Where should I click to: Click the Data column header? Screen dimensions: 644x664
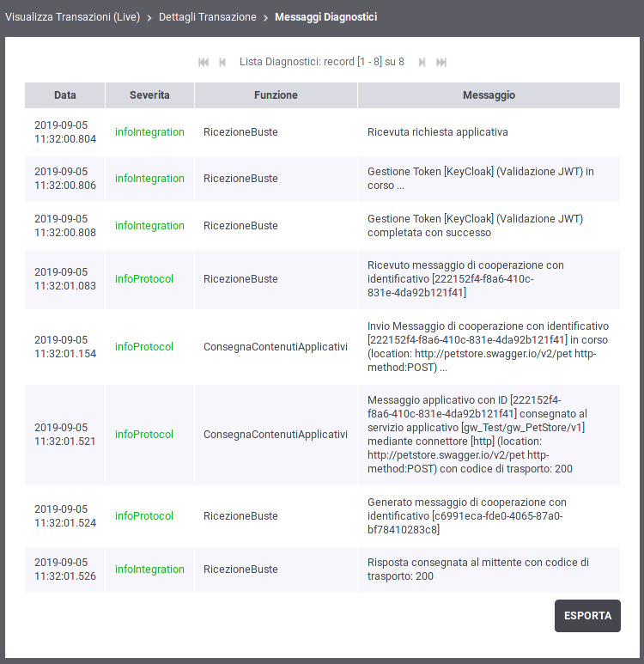pos(64,95)
